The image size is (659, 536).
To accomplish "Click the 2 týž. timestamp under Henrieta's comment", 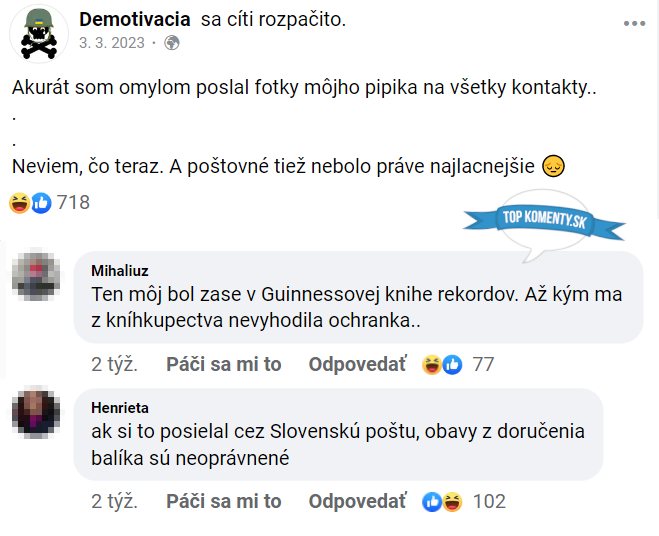I will click(114, 501).
